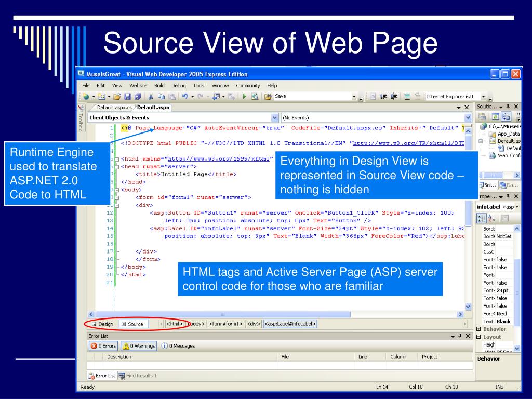This screenshot has width=532, height=399.
Task: Select the <body> tag navigator button
Action: tap(196, 324)
